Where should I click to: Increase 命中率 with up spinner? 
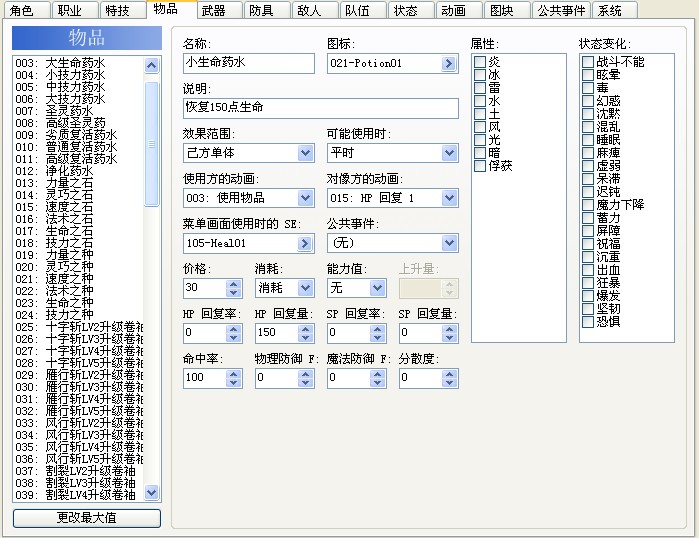234,374
